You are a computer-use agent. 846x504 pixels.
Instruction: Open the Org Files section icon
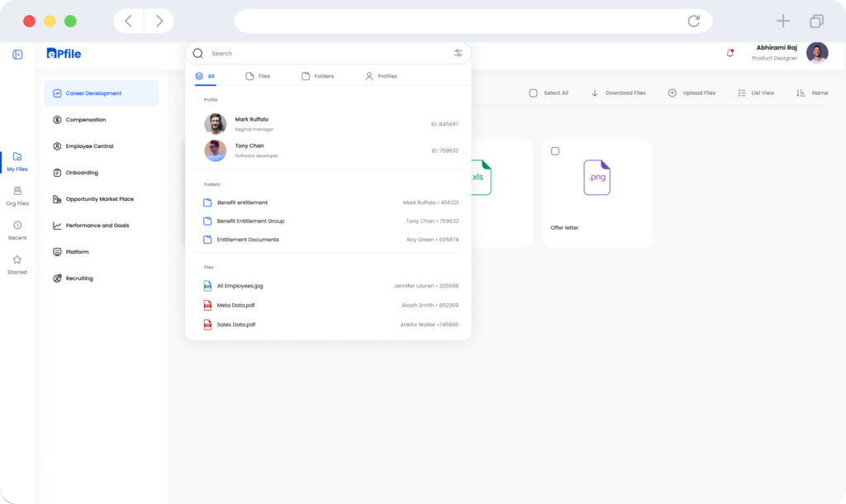pyautogui.click(x=17, y=197)
